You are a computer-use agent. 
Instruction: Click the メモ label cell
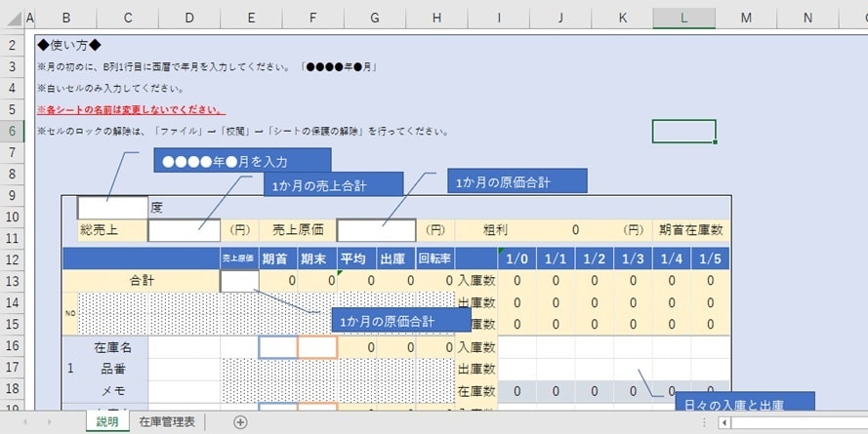(x=112, y=390)
